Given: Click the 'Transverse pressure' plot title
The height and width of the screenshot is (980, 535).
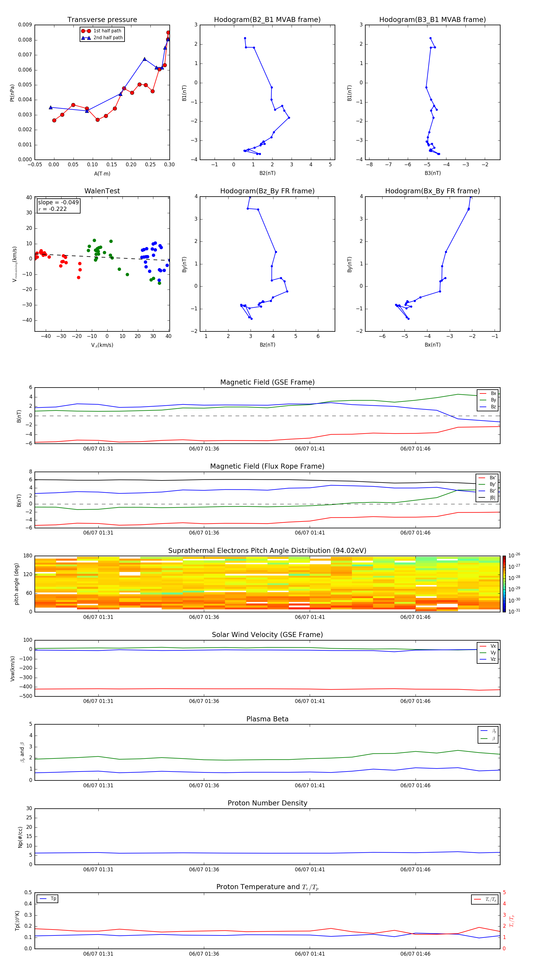Looking at the screenshot, I should point(102,20).
